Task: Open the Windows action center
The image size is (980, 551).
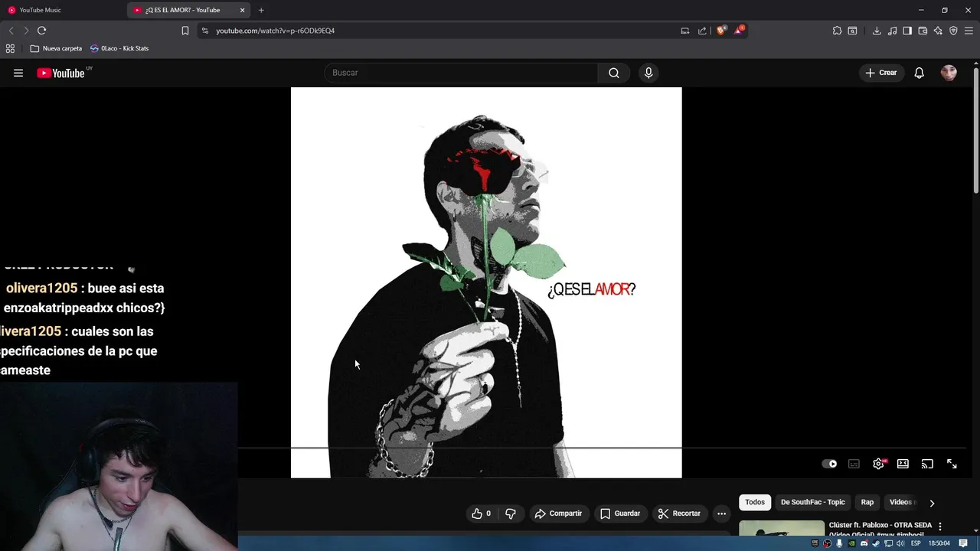Action: click(963, 543)
